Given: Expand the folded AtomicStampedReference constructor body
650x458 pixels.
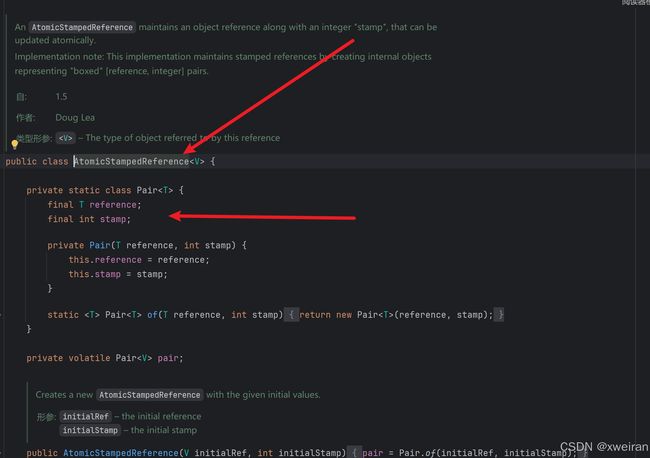Looking at the screenshot, I should (354, 453).
